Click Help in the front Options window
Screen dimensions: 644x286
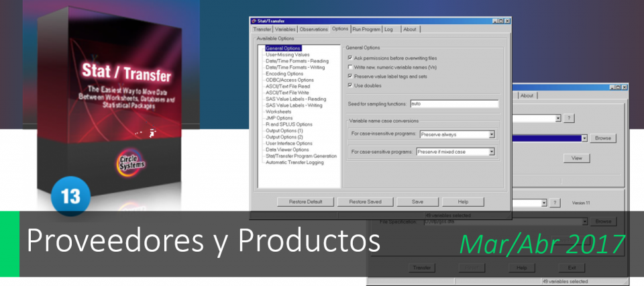coord(462,202)
